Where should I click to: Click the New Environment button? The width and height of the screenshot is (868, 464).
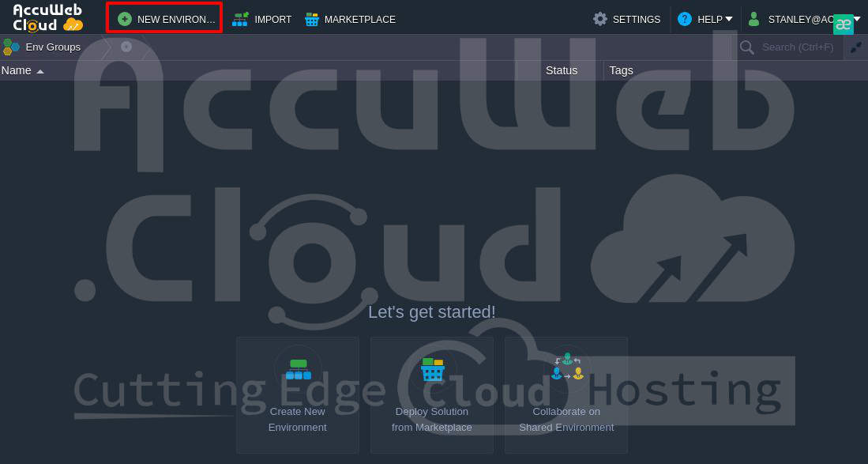coord(165,19)
